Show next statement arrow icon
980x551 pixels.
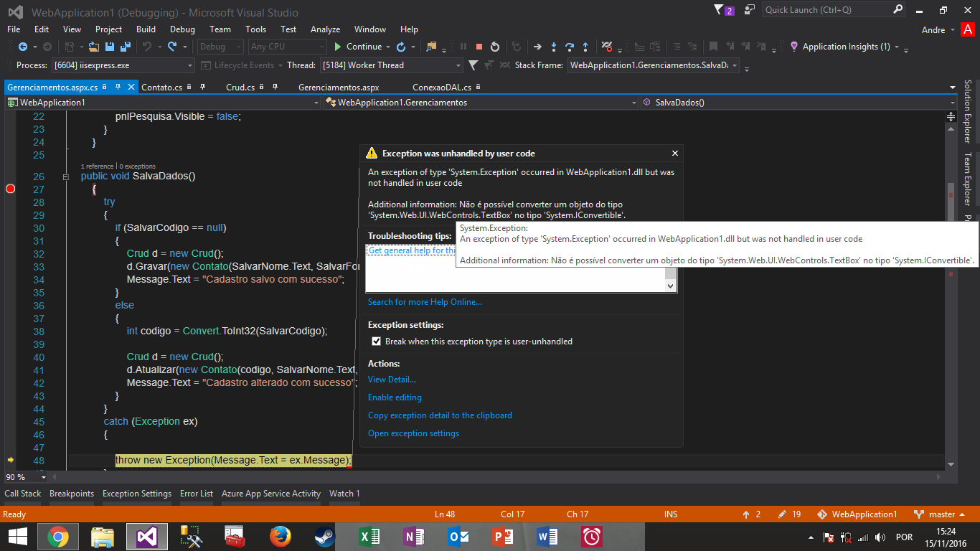(537, 47)
